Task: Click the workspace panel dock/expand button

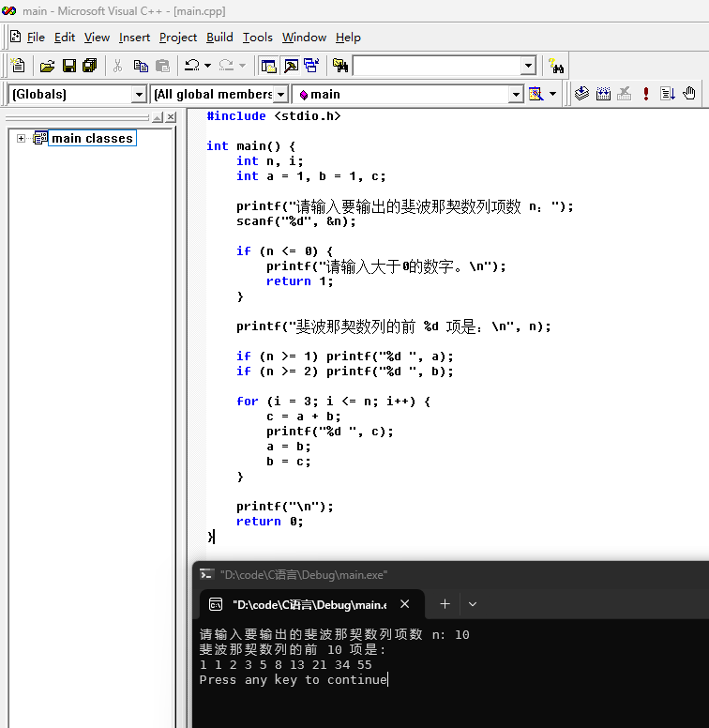Action: [158, 117]
